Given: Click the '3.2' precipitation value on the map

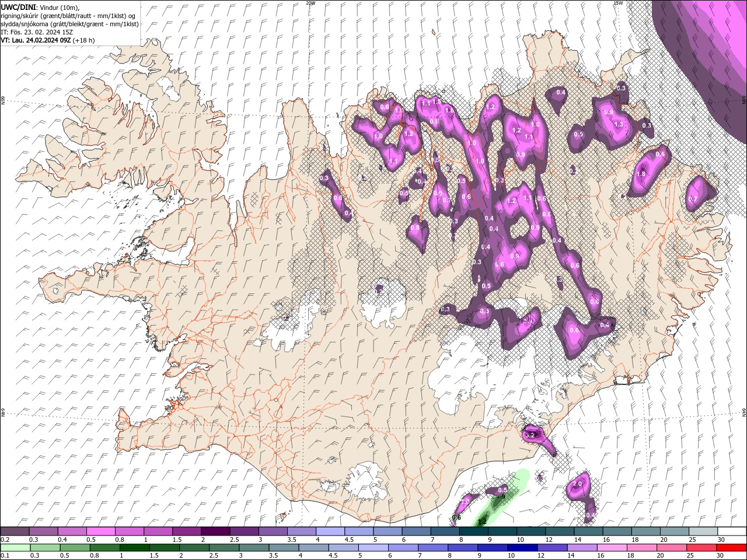Looking at the screenshot, I should [530, 435].
